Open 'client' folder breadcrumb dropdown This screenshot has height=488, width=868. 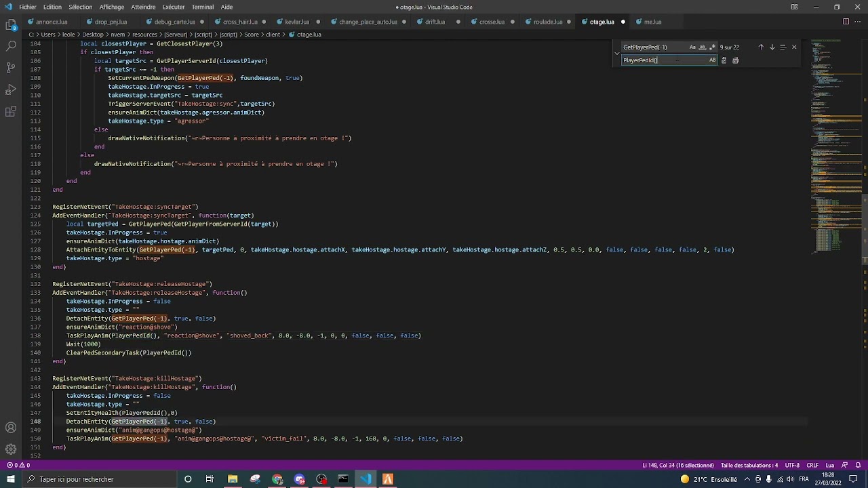click(x=273, y=35)
